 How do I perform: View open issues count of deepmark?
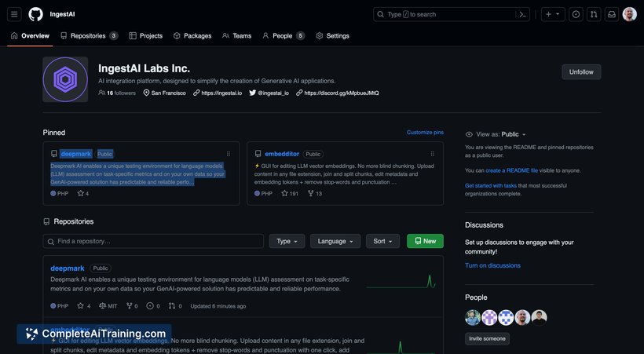pos(153,306)
